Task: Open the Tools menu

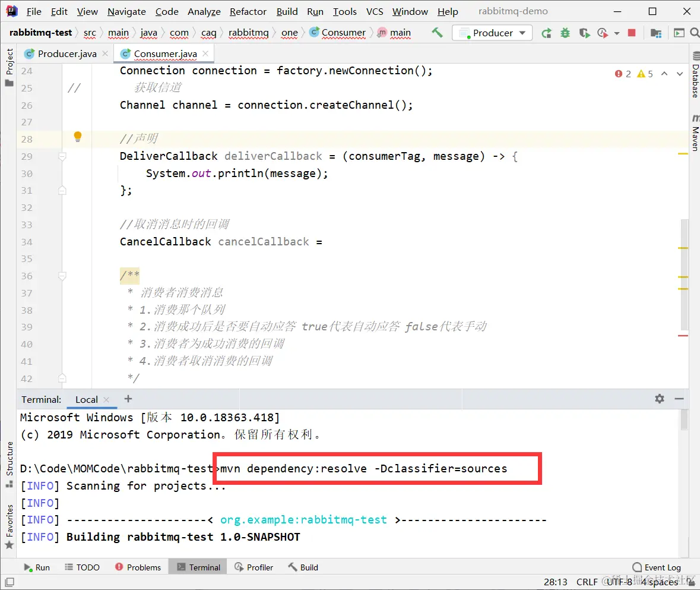Action: coord(344,12)
